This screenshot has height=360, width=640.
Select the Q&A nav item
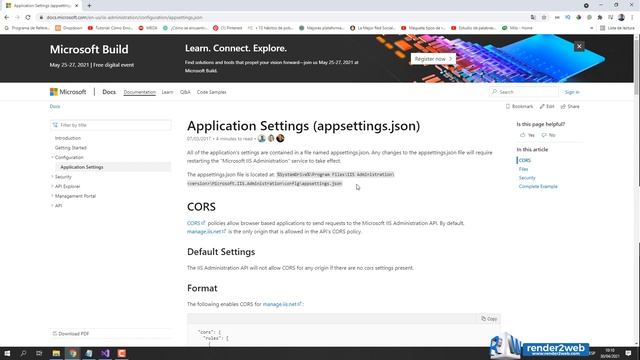185,92
